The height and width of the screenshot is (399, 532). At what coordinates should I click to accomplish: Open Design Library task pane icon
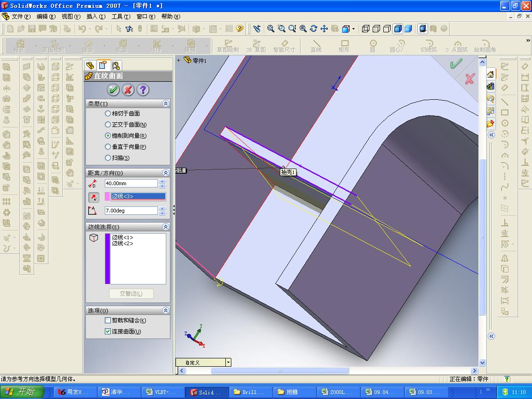490,86
